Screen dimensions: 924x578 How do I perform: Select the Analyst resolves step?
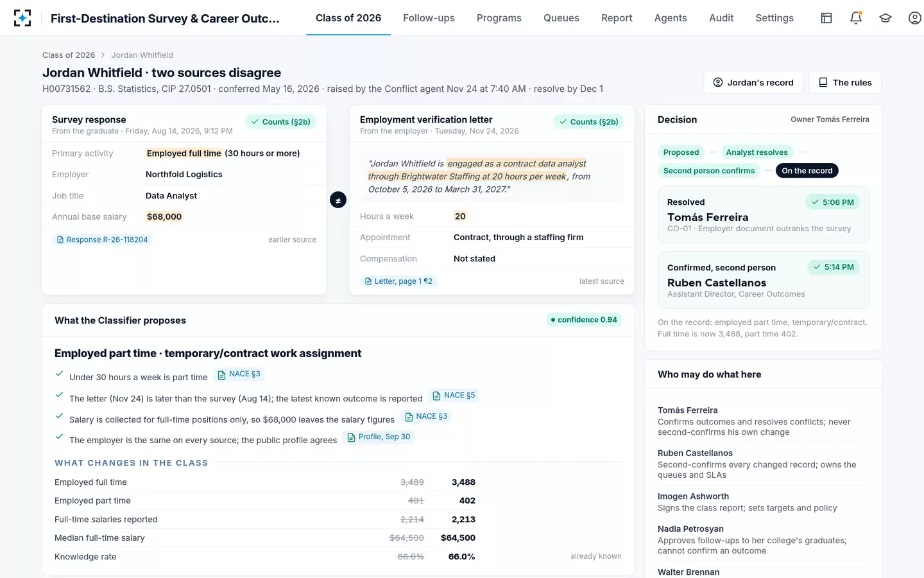pos(757,152)
